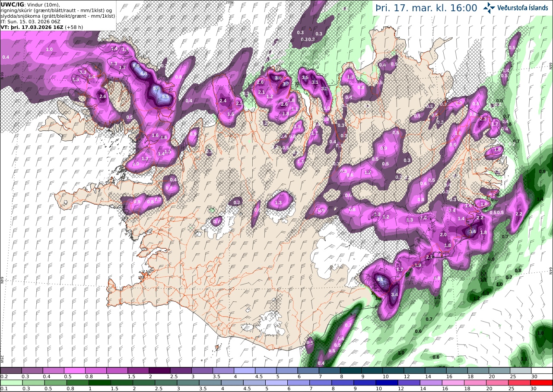Click the black 0.9 rain value offshore east
Image resolution: width=553 pixels, height=392 pixels.
point(543,171)
